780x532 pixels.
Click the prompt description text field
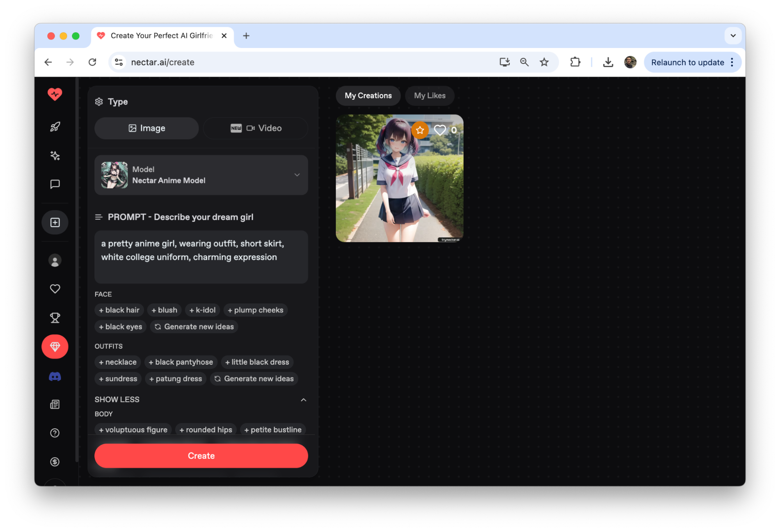click(x=201, y=257)
